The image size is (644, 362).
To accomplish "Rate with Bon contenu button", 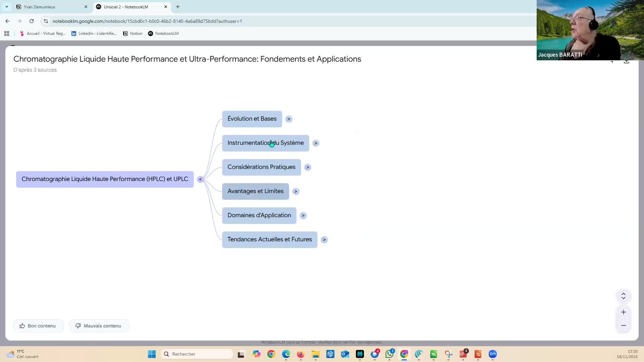I will pos(38,326).
